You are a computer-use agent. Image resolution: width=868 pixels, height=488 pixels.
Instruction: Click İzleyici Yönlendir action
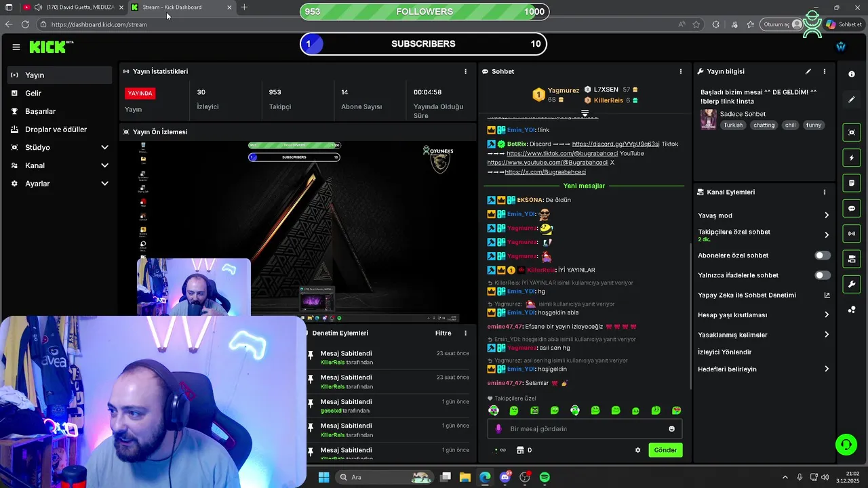pyautogui.click(x=725, y=352)
